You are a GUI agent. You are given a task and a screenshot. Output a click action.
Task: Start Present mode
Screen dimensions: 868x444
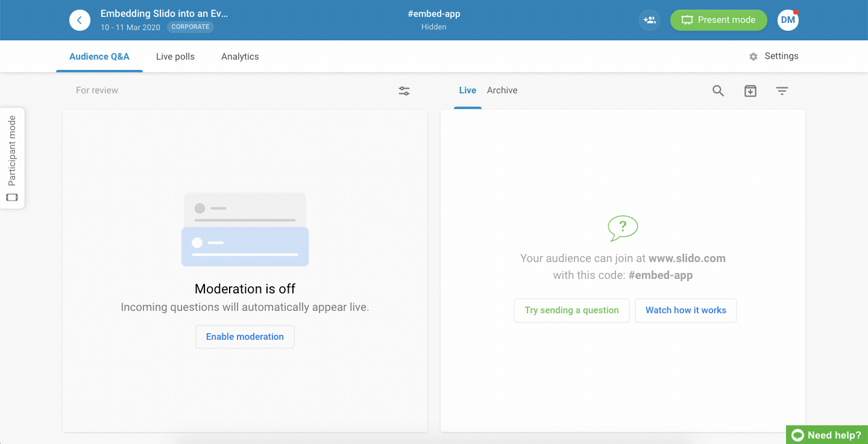point(719,20)
